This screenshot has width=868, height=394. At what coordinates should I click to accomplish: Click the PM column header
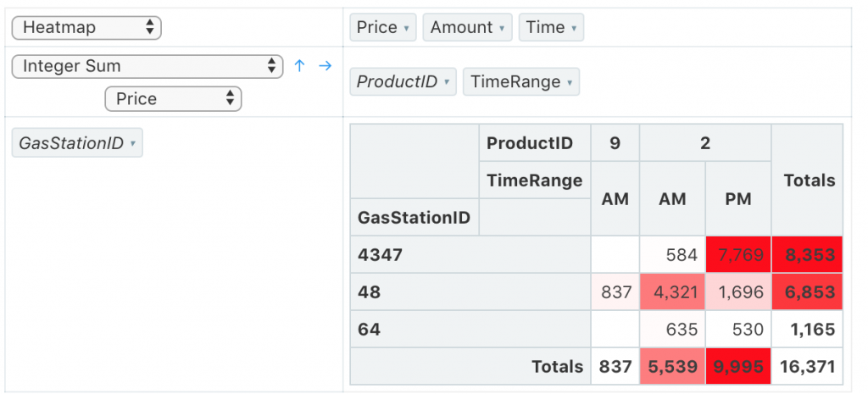pos(738,198)
